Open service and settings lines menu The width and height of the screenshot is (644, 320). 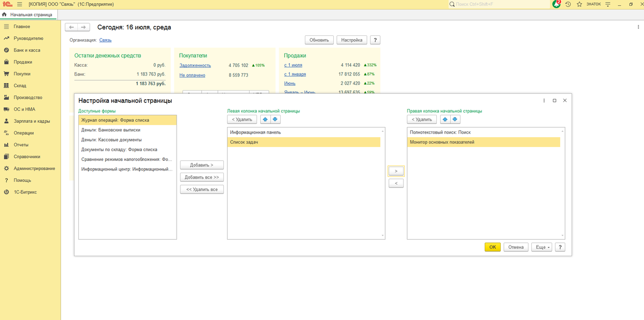pyautogui.click(x=608, y=4)
